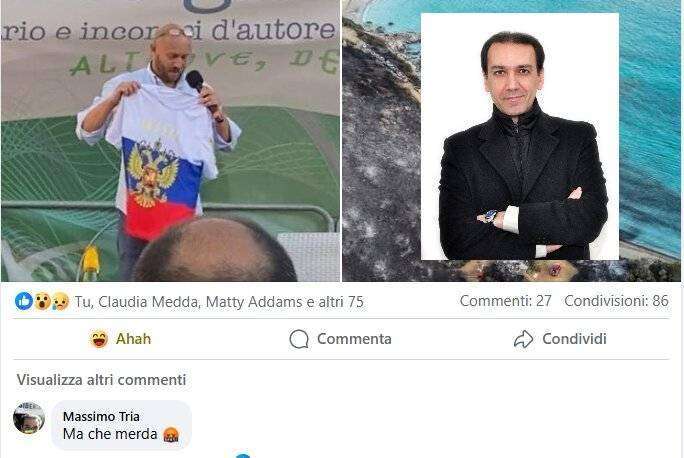
Task: Expand Visualizza altri commenti
Action: coord(101,380)
